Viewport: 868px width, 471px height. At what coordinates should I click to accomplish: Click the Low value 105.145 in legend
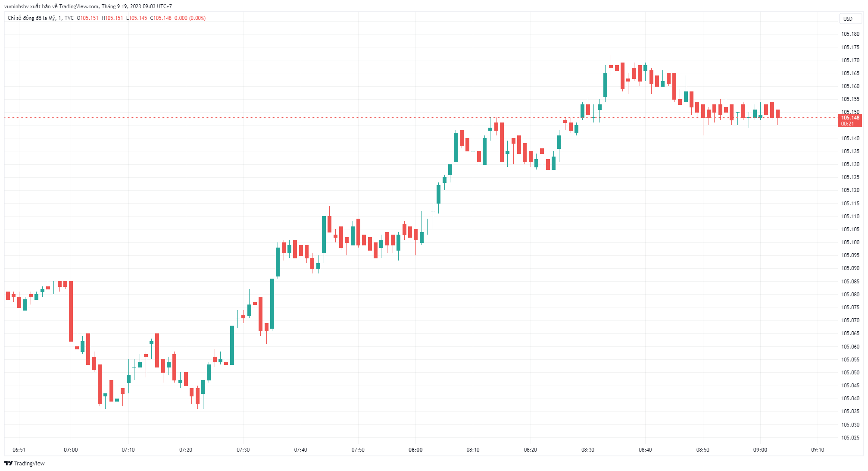(138, 18)
